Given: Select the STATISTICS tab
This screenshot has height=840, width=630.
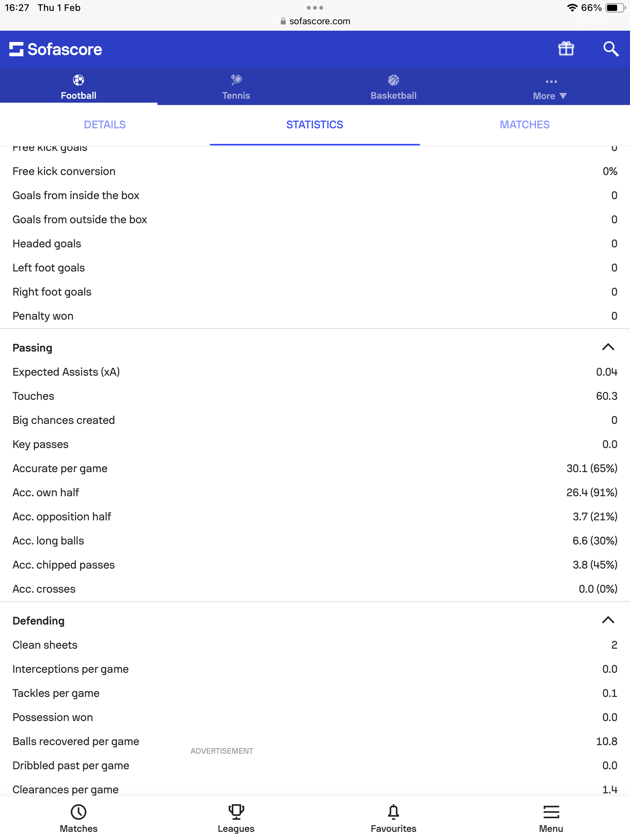Looking at the screenshot, I should pos(315,125).
